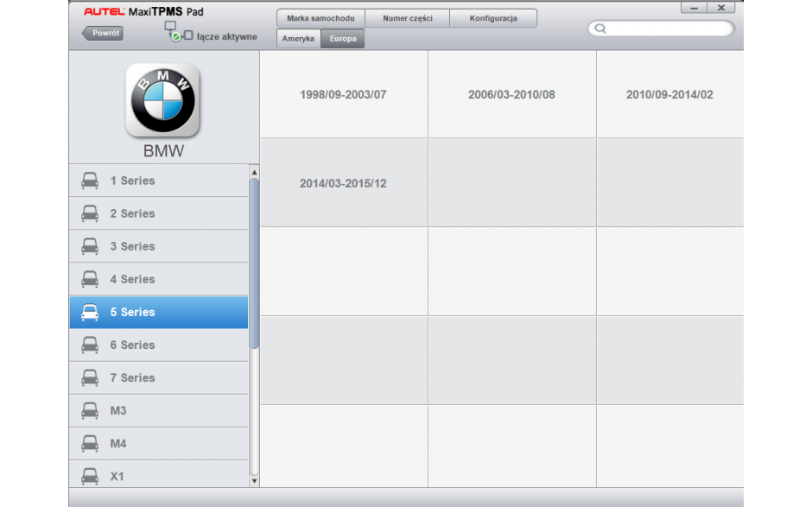Click the car icon beside X1
Screen dimensions: 812x507
(x=90, y=477)
